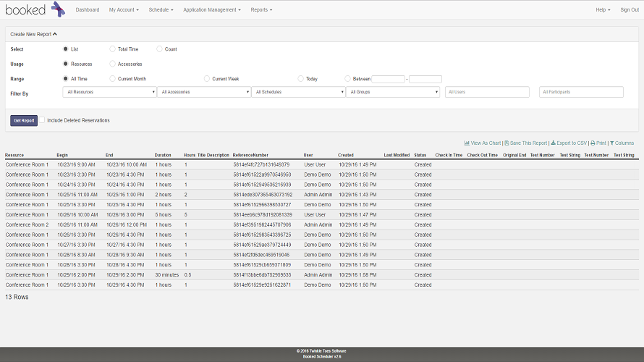Image resolution: width=644 pixels, height=362 pixels.
Task: Focus the All Users filter field
Action: pos(487,92)
